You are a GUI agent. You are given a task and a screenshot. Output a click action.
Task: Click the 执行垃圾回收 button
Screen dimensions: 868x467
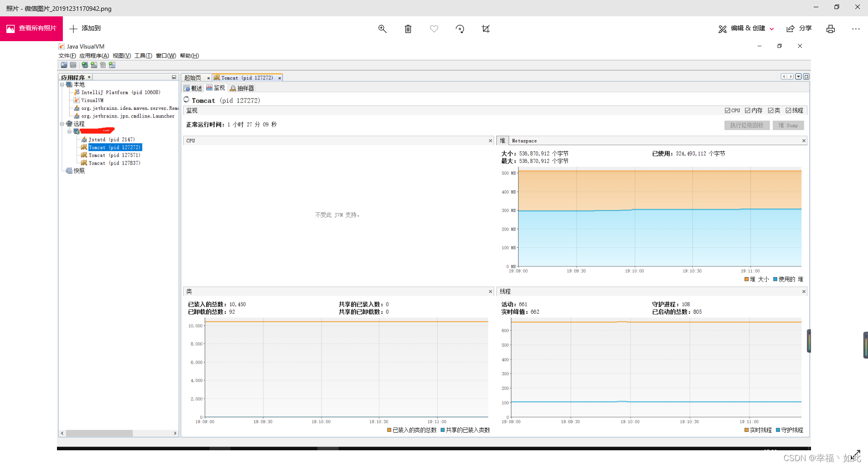click(747, 125)
